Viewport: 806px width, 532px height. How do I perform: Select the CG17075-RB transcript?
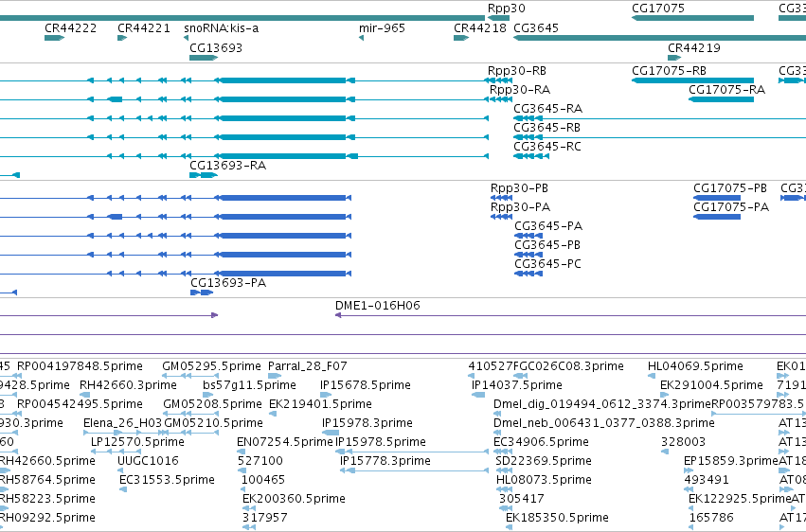693,80
